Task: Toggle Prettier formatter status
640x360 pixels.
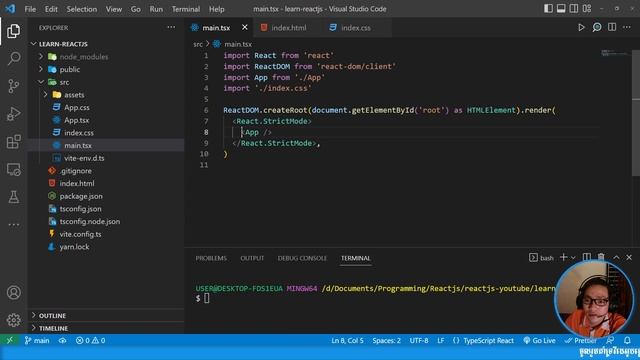Action: [580, 340]
